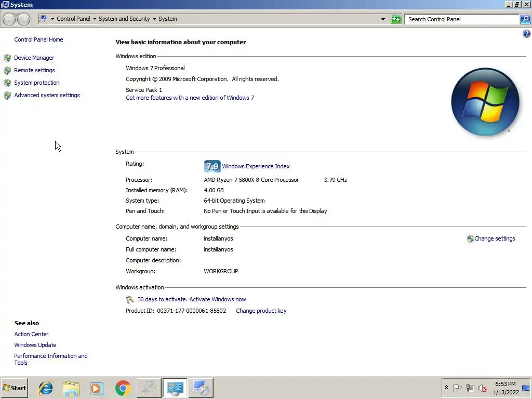
Task: Open Device Manager link
Action: [x=34, y=58]
